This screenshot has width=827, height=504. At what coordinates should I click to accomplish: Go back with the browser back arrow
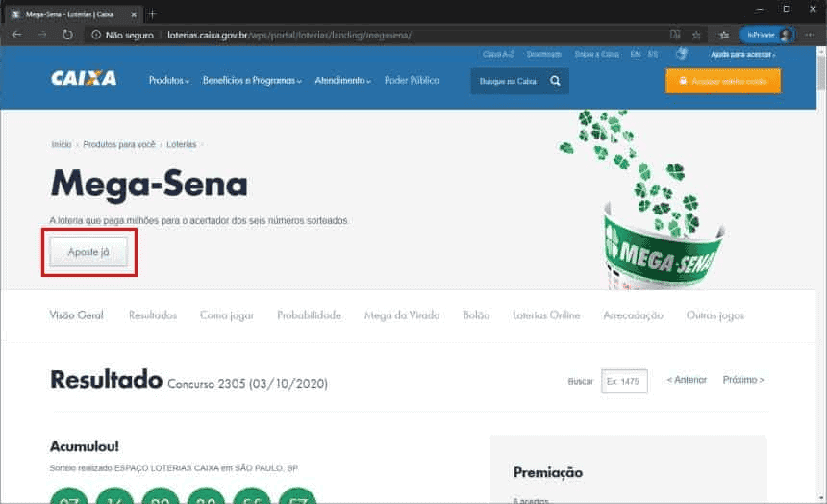pos(17,35)
